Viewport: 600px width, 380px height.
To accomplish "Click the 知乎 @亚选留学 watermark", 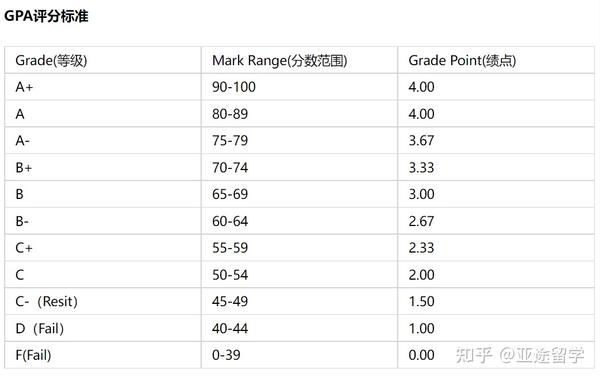I will tap(520, 355).
